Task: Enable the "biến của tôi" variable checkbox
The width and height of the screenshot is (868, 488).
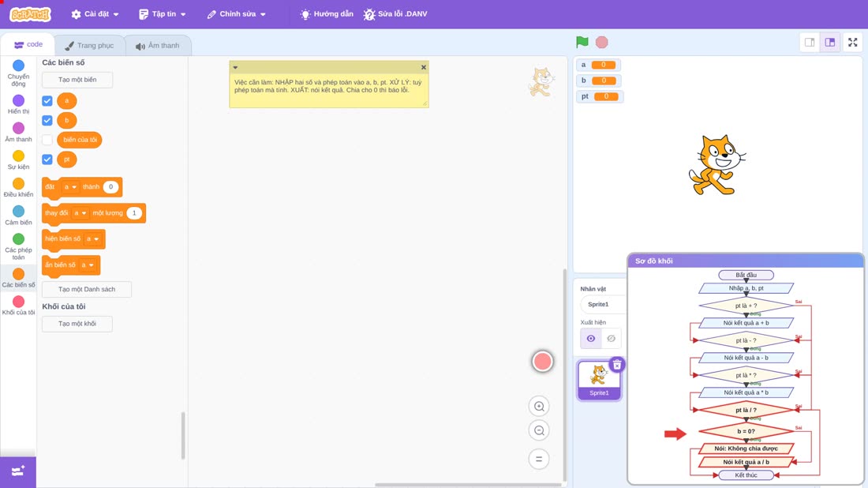Action: pos(47,140)
